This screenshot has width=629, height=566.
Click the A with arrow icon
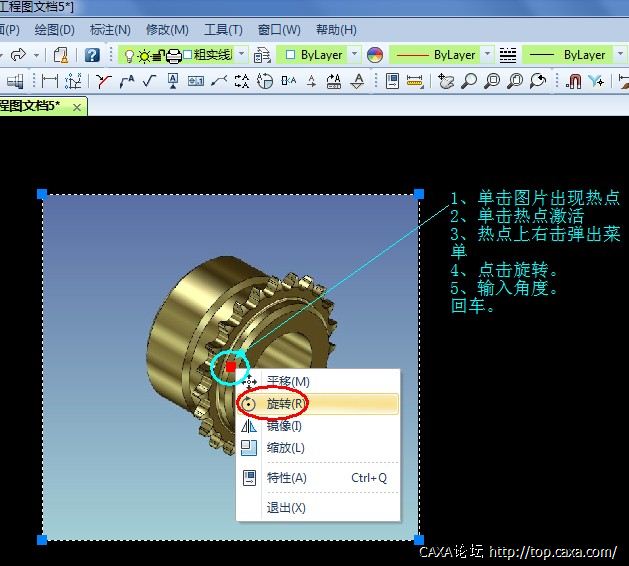point(311,81)
